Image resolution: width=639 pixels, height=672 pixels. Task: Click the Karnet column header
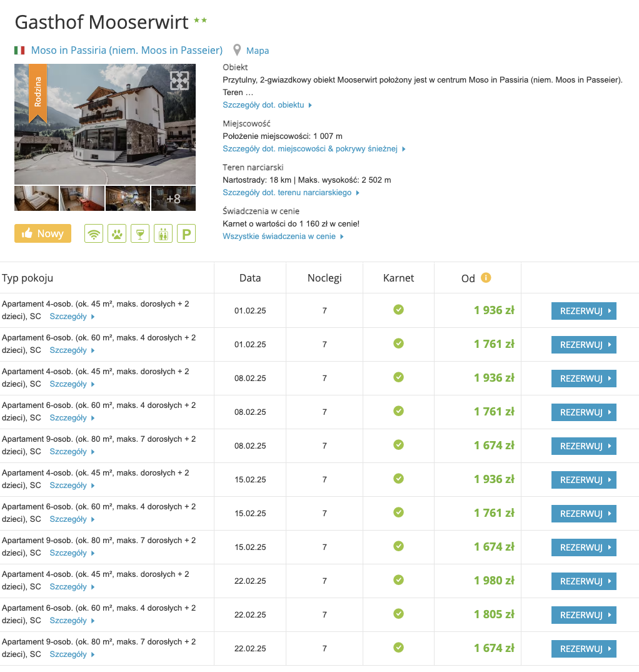pyautogui.click(x=399, y=278)
